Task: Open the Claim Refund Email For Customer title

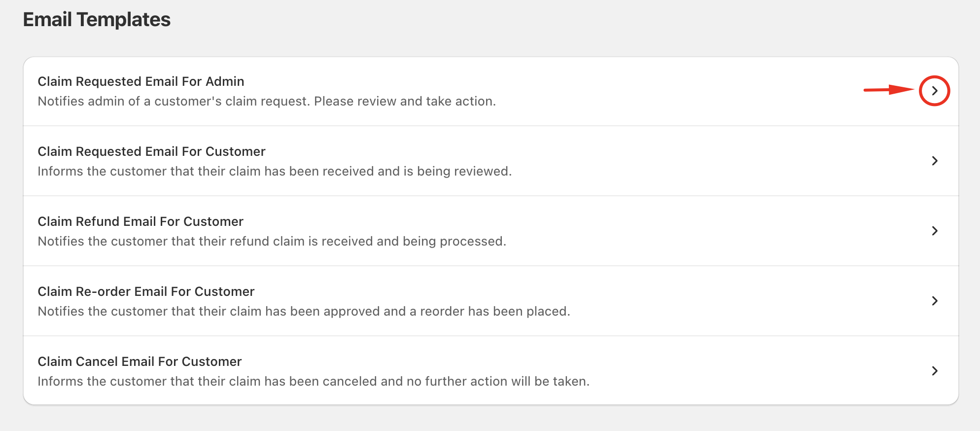Action: click(140, 221)
